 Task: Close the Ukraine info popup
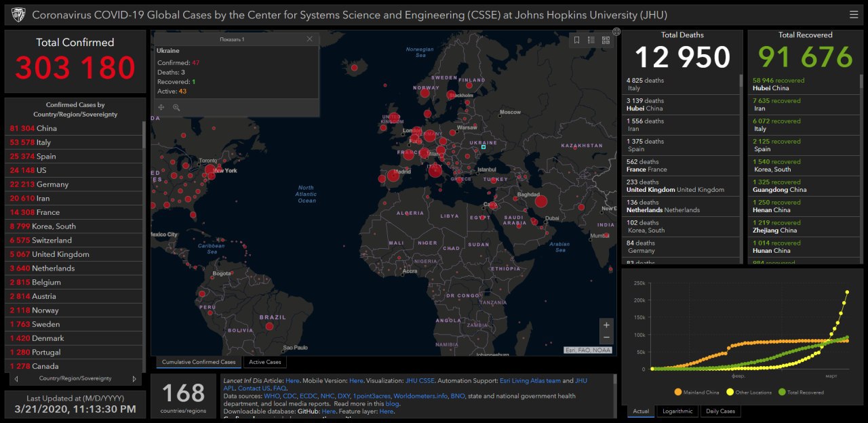(x=310, y=39)
